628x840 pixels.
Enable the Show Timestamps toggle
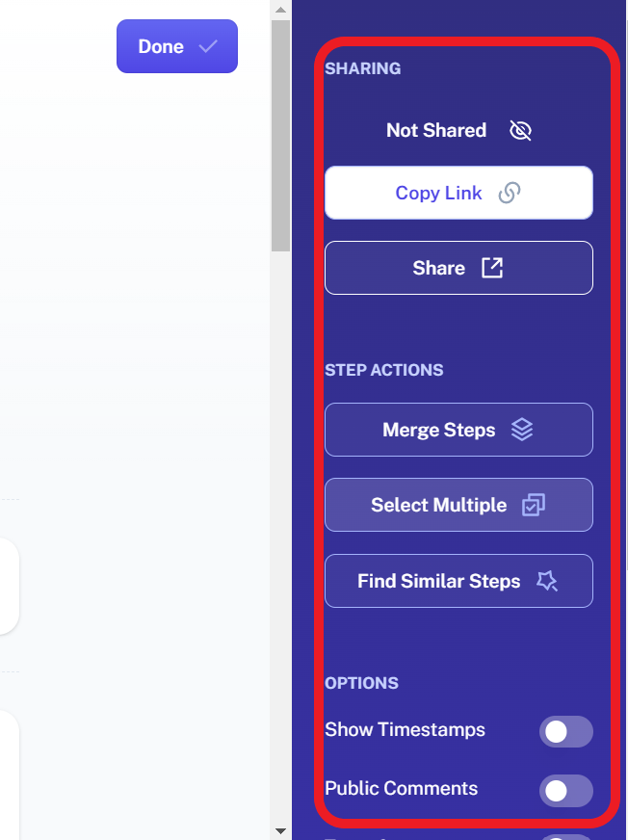point(565,731)
